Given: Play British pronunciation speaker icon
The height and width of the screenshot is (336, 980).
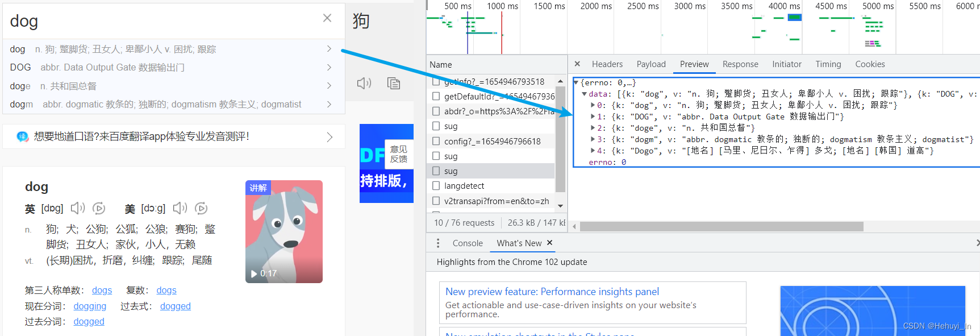Looking at the screenshot, I should click(78, 208).
